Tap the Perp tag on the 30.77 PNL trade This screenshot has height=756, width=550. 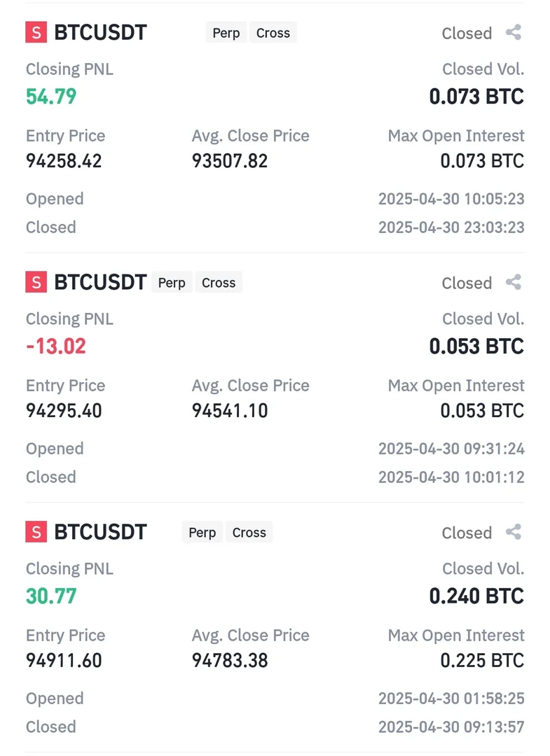[x=202, y=533]
